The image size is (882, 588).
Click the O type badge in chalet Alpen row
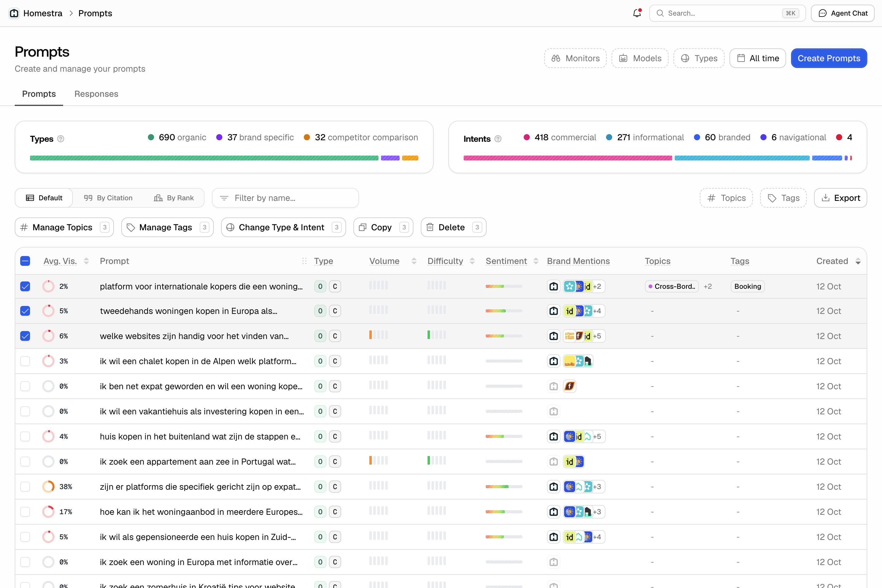tap(320, 361)
